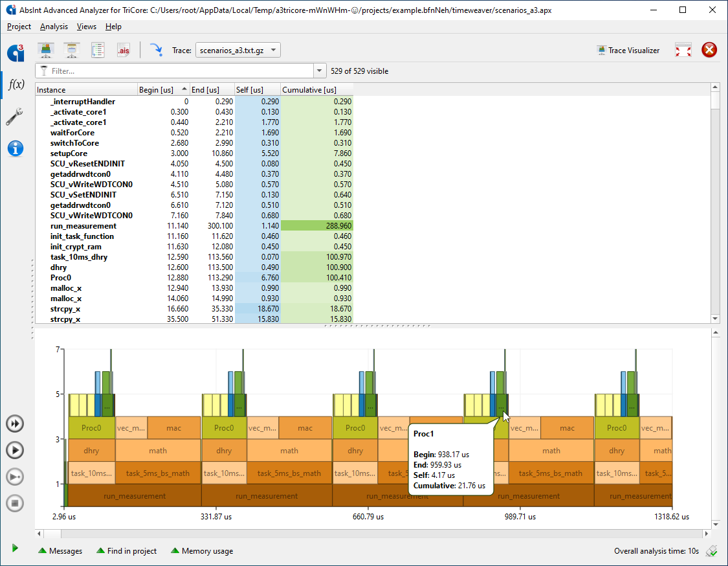Viewport: 728px width, 566px height.
Task: Open the Project menu
Action: tap(19, 27)
